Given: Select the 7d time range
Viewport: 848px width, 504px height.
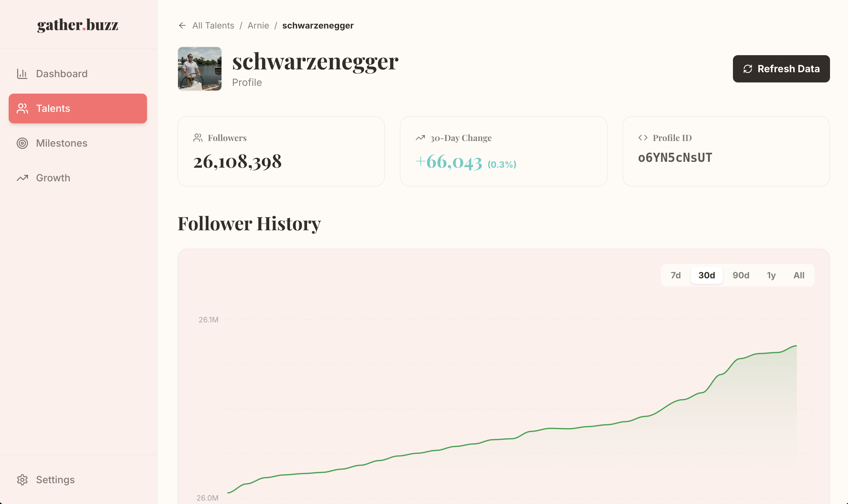Looking at the screenshot, I should pos(676,275).
